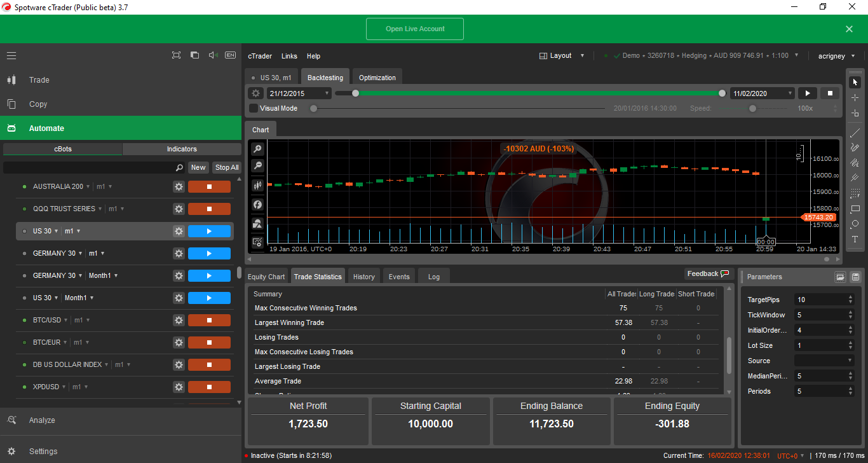Open settings gear for AUSTRALIA 200 bot
The height and width of the screenshot is (463, 868).
[x=179, y=186]
